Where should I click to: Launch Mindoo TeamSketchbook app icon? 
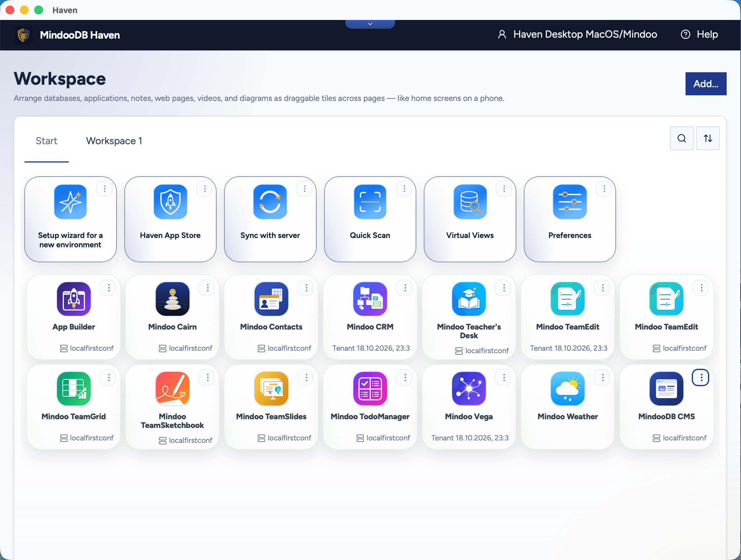pos(173,388)
